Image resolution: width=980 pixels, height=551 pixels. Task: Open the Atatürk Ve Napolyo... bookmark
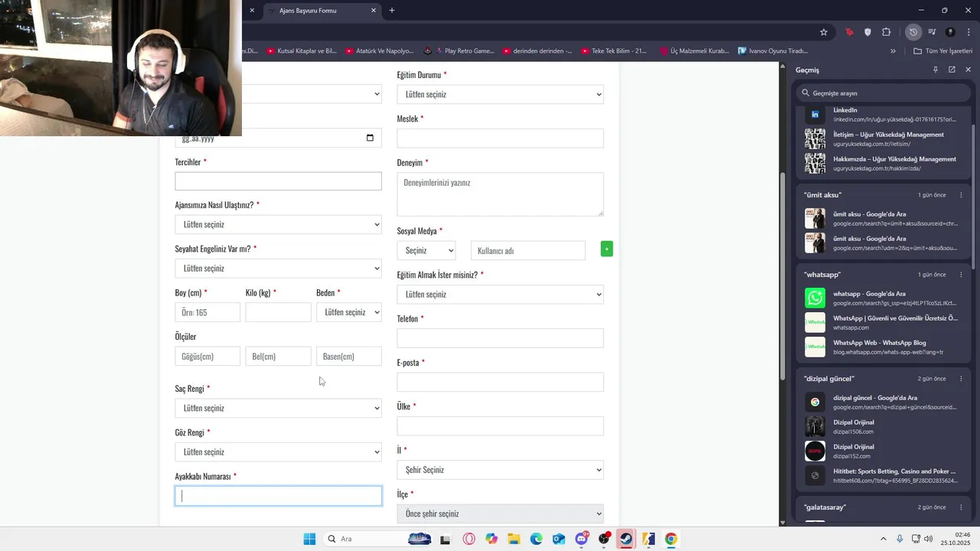pos(379,51)
